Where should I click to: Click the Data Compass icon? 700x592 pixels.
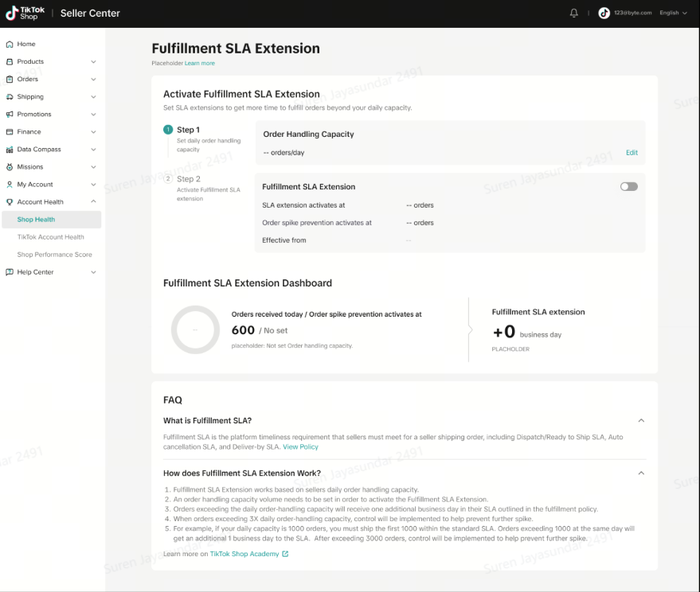pyautogui.click(x=10, y=150)
